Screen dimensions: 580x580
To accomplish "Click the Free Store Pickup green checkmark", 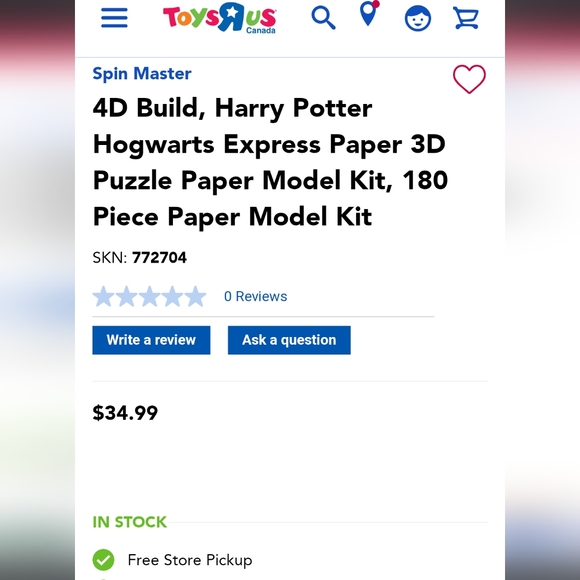I will (x=103, y=560).
